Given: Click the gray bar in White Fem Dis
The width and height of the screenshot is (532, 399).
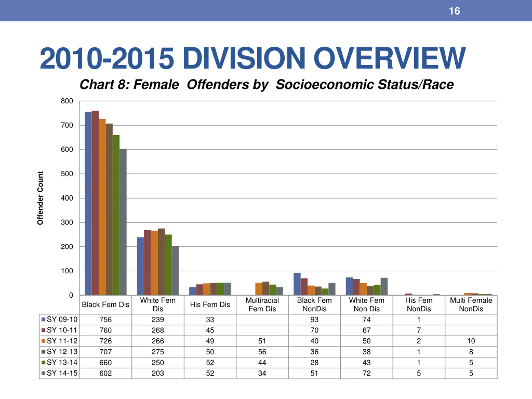Looking at the screenshot, I should (175, 271).
